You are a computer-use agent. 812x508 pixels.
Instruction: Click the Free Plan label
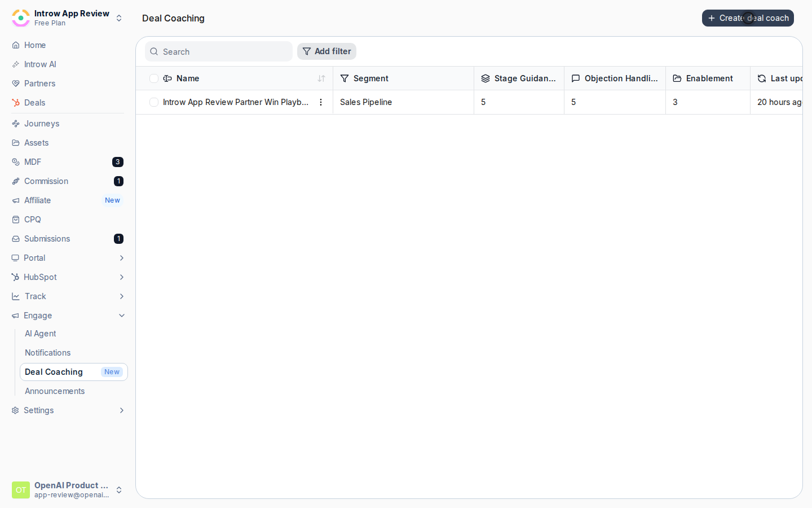pos(50,23)
